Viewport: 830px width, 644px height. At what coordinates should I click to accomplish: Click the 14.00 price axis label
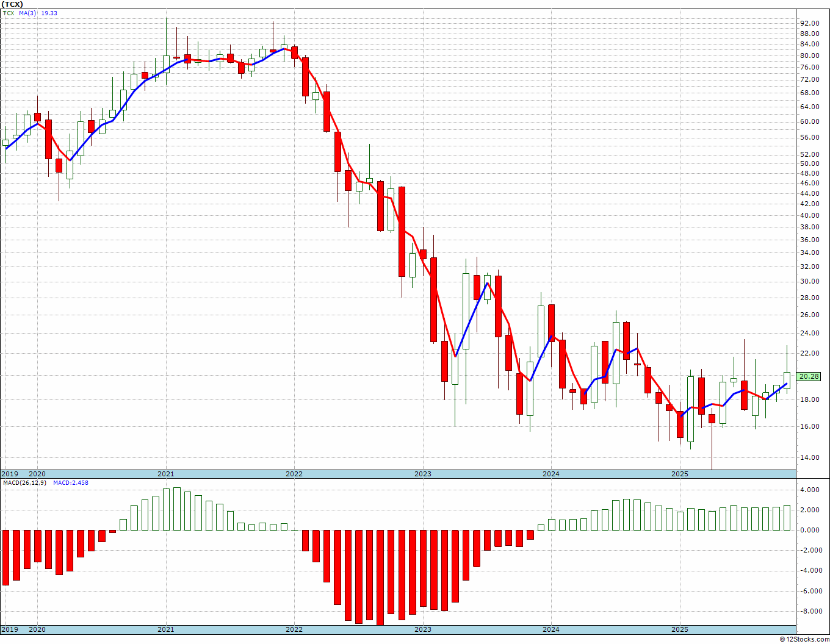pyautogui.click(x=809, y=457)
